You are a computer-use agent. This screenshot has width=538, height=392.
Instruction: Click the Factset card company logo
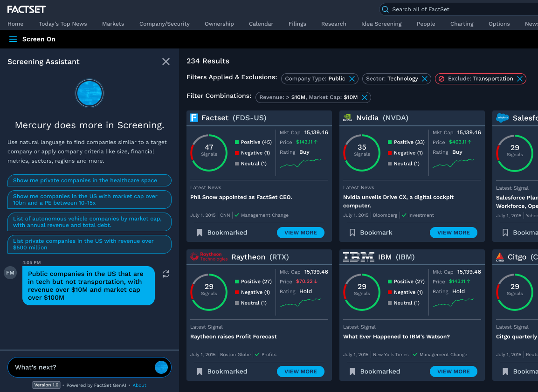point(194,117)
